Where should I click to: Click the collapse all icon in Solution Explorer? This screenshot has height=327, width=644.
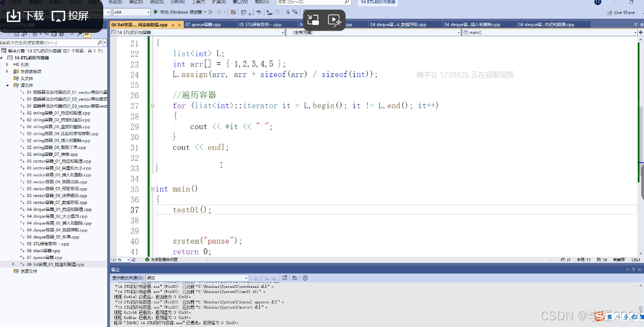54,34
